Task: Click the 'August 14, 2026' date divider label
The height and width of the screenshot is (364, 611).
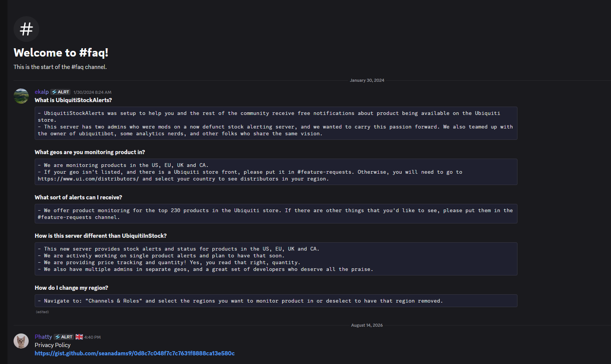Action: click(367, 325)
